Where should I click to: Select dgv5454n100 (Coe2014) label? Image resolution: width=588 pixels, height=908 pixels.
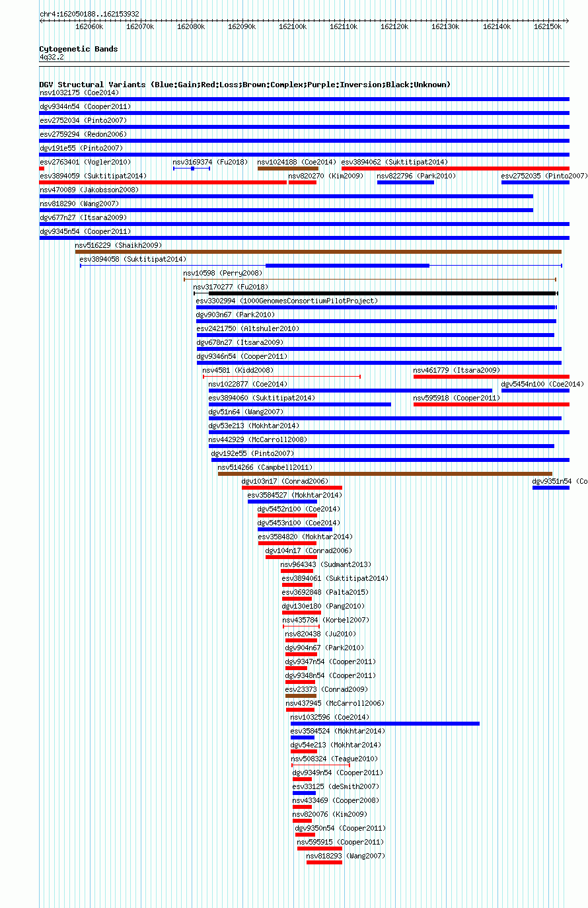(x=542, y=384)
